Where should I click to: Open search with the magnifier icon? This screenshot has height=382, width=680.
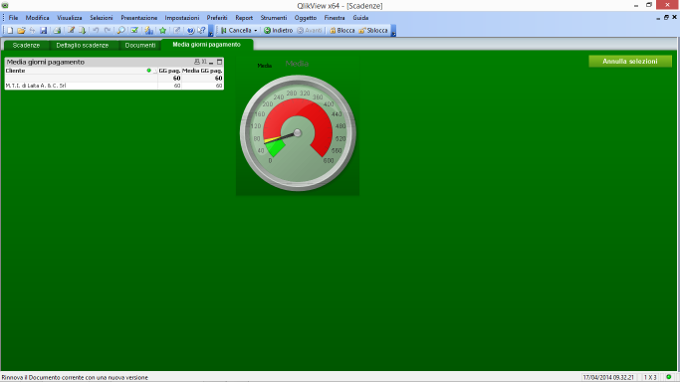pyautogui.click(x=121, y=30)
